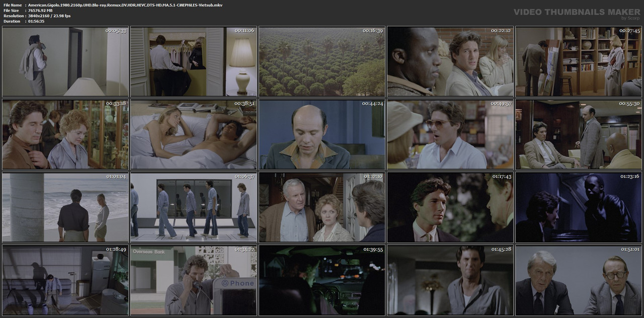Open the dark blue thumbnail at 01:23:16

coord(579,207)
